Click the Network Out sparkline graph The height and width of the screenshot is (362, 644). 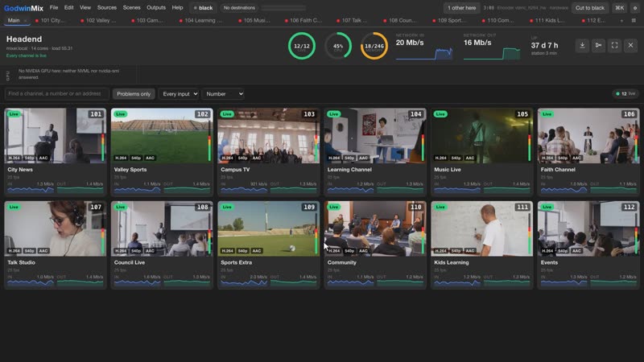492,54
